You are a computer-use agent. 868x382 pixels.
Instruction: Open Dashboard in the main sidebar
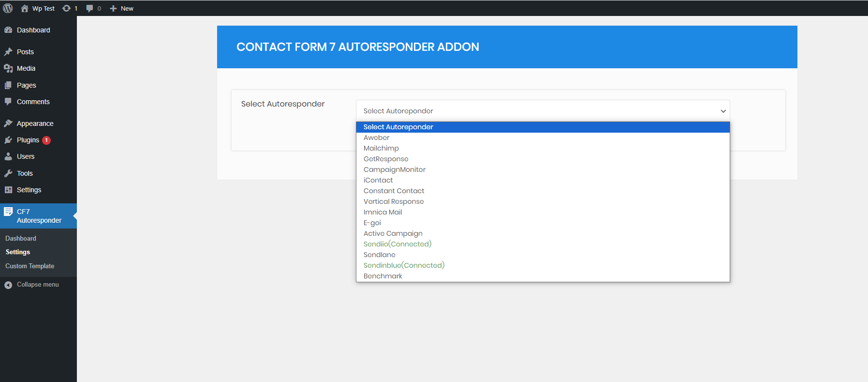(x=38, y=30)
